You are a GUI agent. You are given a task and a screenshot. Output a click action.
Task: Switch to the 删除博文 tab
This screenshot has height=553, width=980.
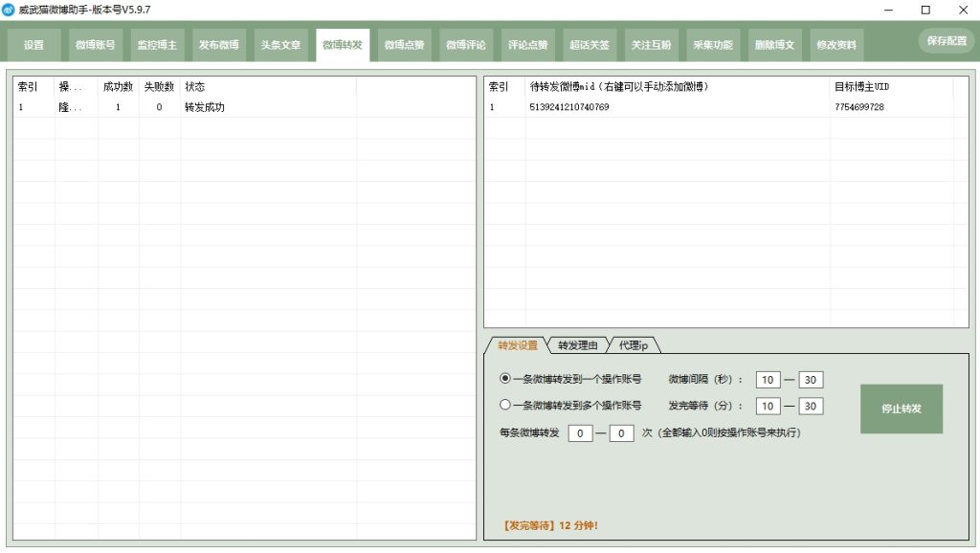774,45
